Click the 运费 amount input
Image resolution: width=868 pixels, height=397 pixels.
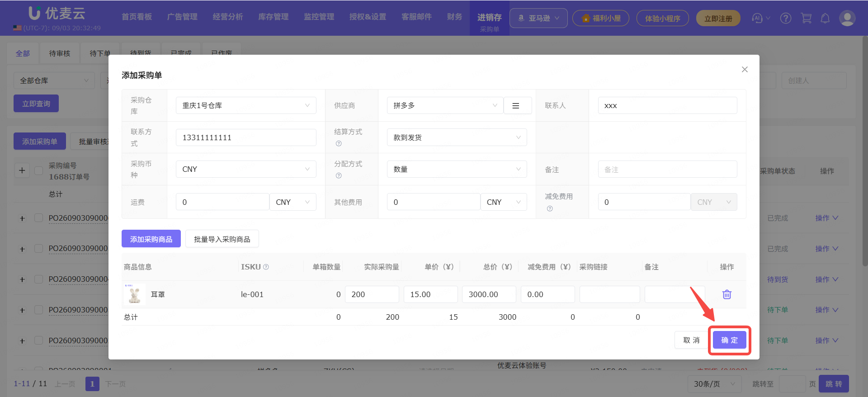pos(222,202)
